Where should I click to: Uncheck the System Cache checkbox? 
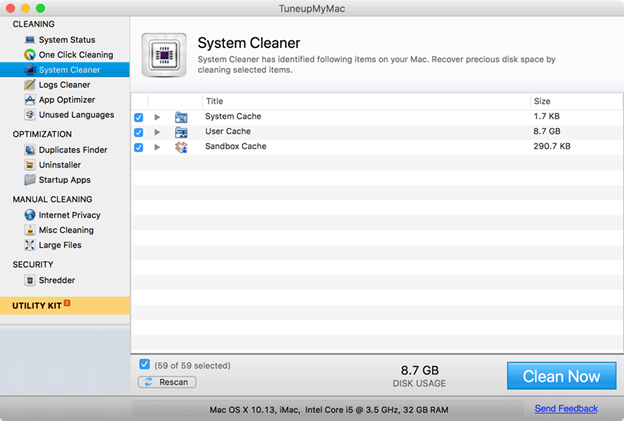[139, 117]
